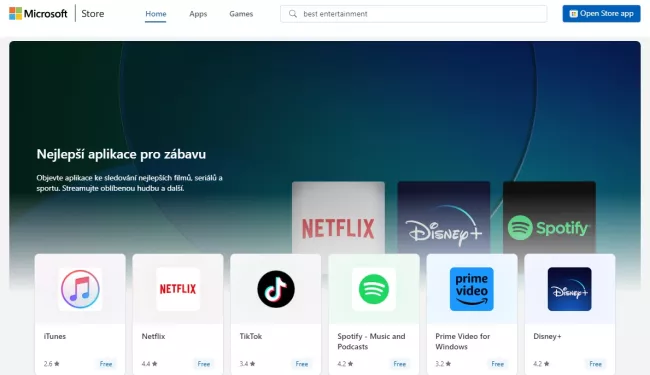Open Prime Video for Windows title
The height and width of the screenshot is (375, 650).
463,341
